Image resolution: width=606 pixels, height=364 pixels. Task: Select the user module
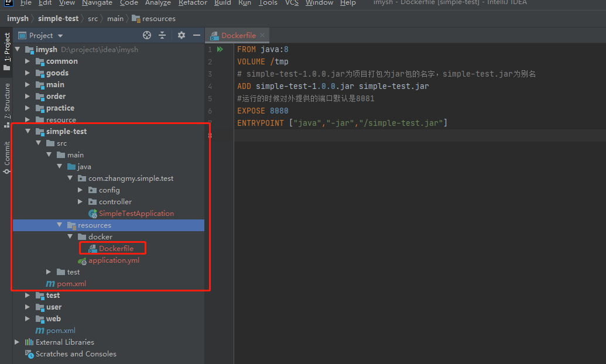[x=54, y=307]
